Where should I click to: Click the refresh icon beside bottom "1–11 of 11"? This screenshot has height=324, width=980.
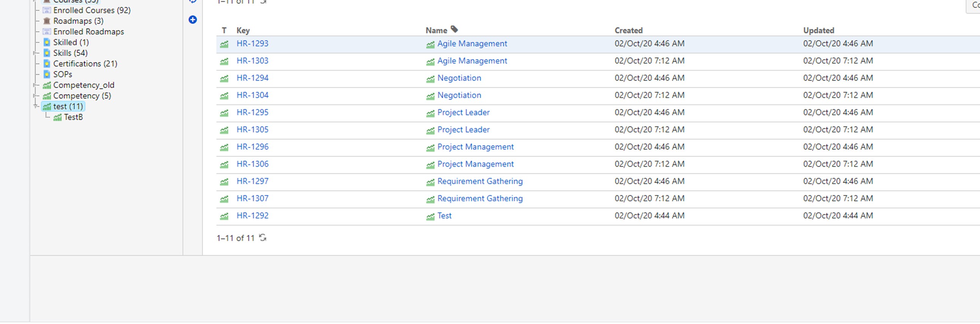[263, 238]
